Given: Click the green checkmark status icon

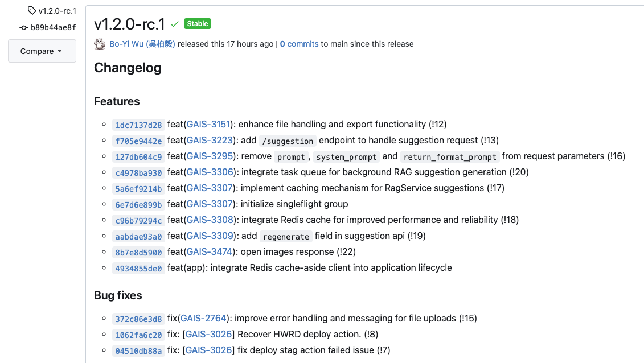Looking at the screenshot, I should click(175, 24).
